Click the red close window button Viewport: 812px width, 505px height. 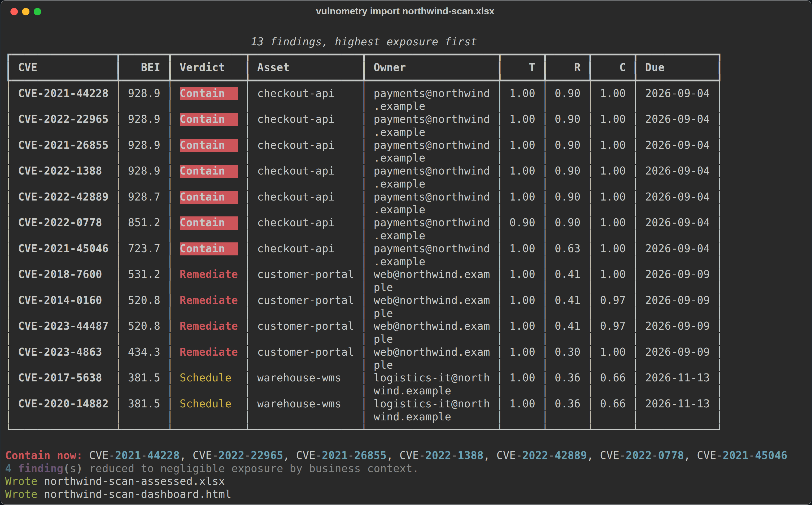pos(14,12)
